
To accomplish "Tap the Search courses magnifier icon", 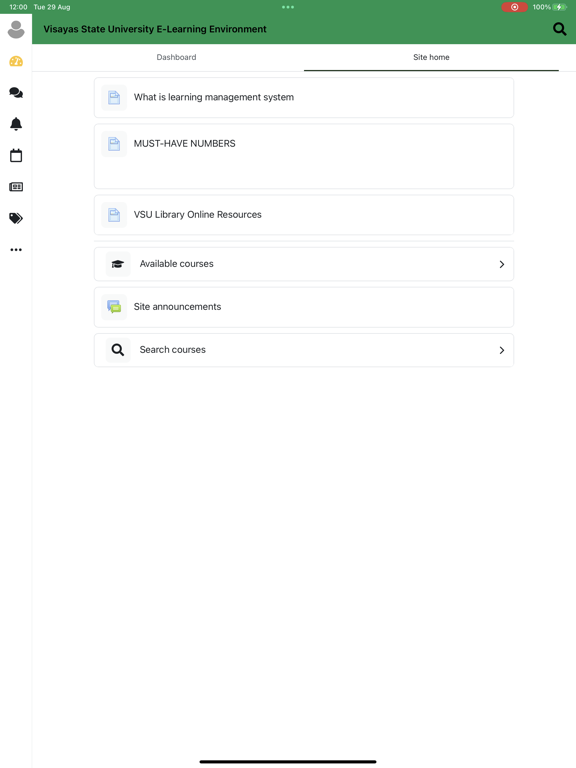I will [118, 350].
